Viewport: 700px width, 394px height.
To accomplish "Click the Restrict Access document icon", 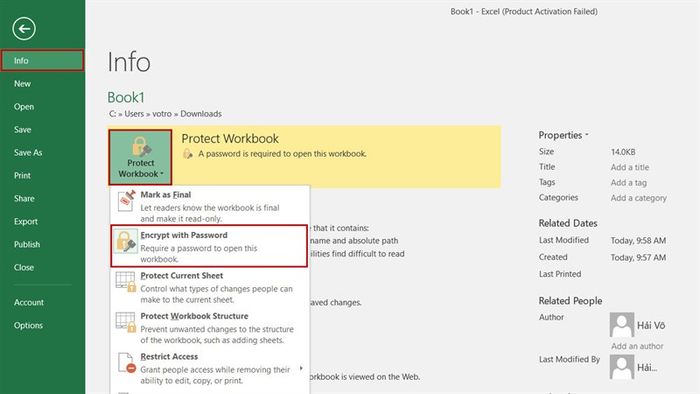I will pos(126,362).
